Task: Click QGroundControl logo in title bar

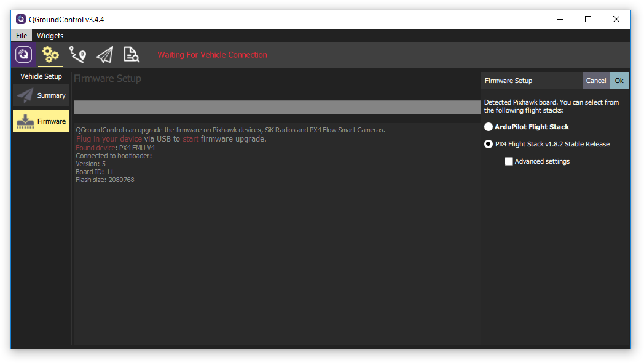Action: tap(20, 19)
